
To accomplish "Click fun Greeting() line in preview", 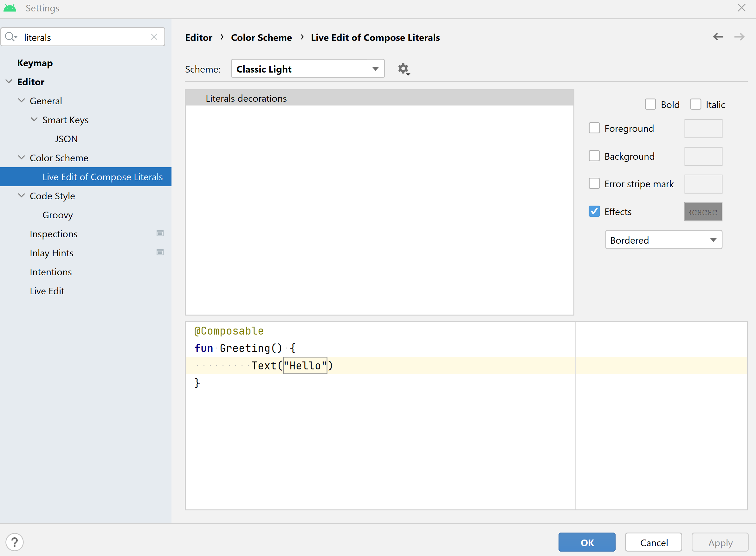I will [x=245, y=348].
